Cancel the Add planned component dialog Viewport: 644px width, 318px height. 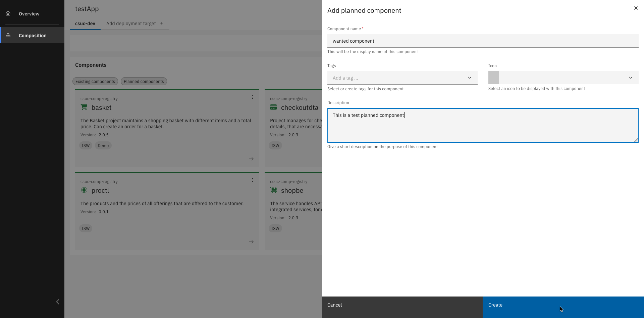click(334, 305)
